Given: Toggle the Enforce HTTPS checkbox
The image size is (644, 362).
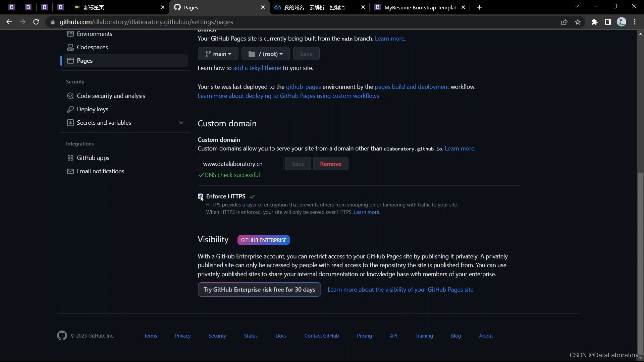Looking at the screenshot, I should [x=201, y=196].
